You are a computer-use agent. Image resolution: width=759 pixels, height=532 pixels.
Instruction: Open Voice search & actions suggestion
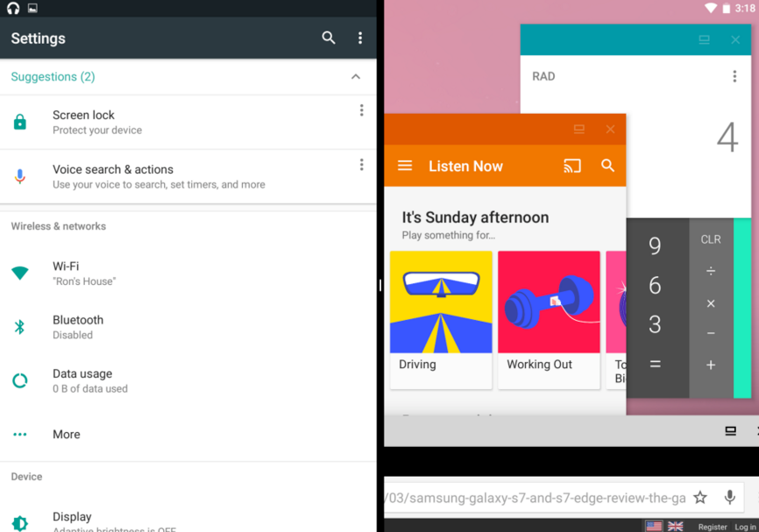point(188,176)
